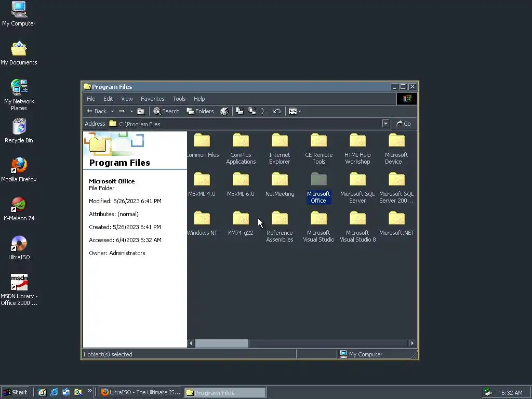Expand quick launch overflow chevron

tap(89, 391)
